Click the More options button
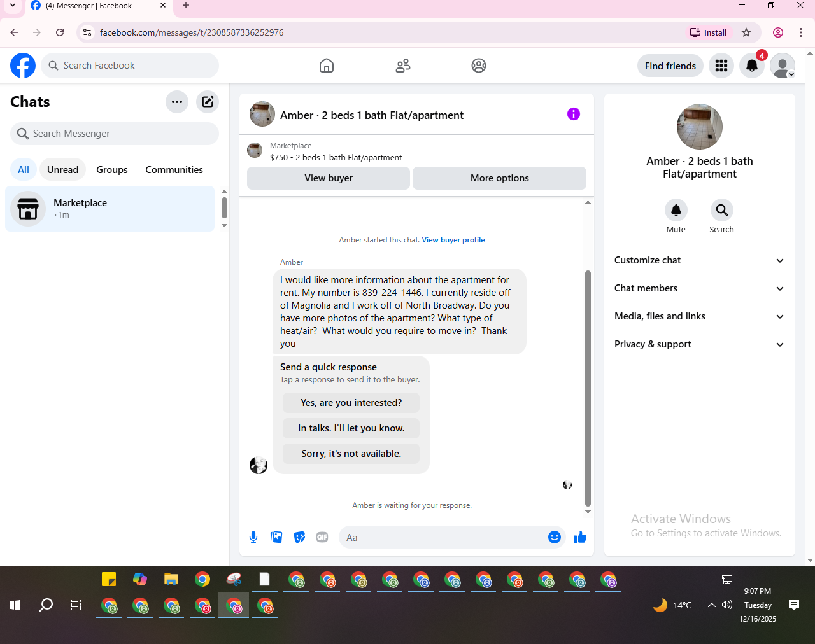This screenshot has height=644, width=815. click(500, 178)
